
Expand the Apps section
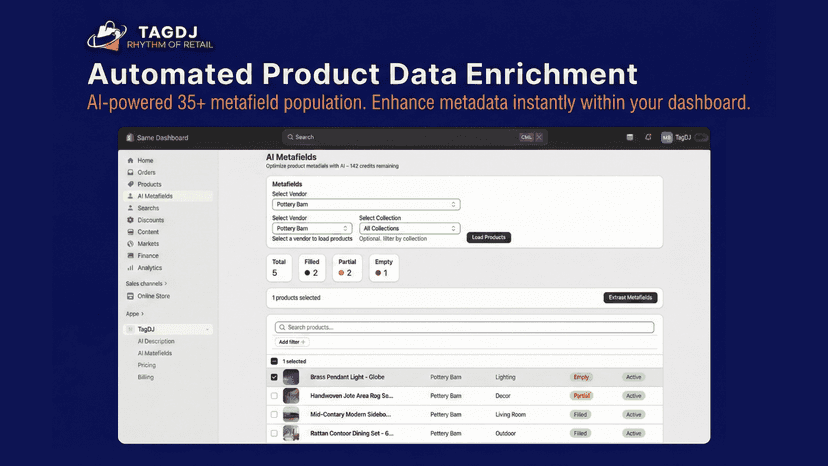point(135,314)
